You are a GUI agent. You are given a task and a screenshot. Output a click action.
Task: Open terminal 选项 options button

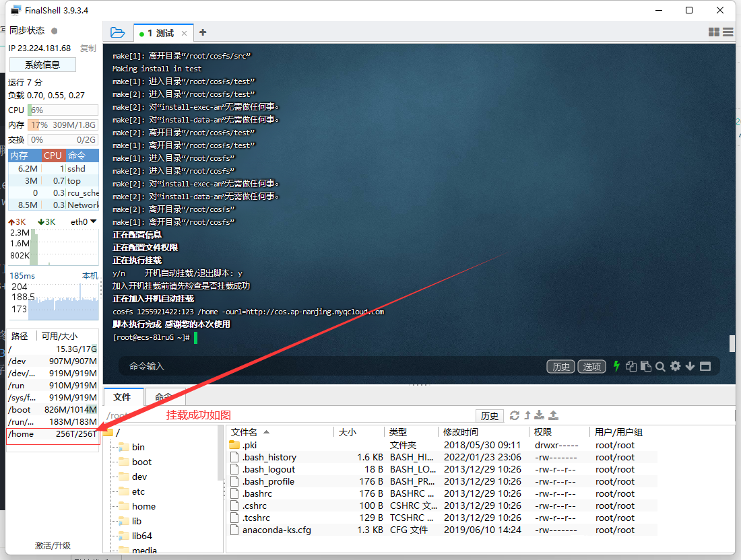pyautogui.click(x=591, y=366)
